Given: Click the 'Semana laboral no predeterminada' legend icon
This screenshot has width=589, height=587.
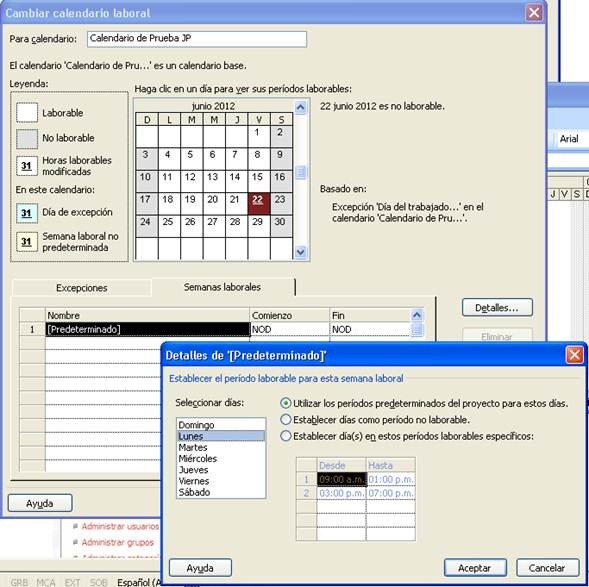Looking at the screenshot, I should click(27, 241).
